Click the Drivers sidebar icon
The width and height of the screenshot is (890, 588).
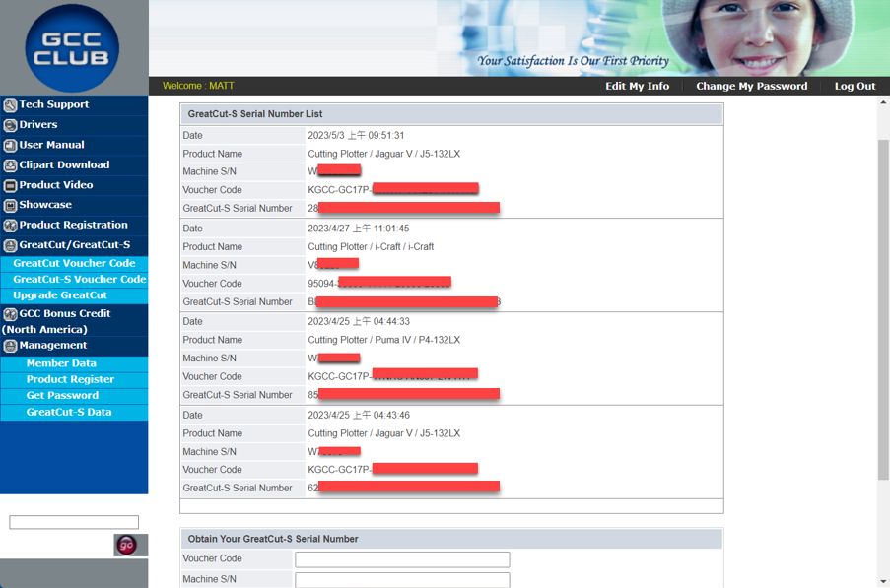click(x=10, y=125)
